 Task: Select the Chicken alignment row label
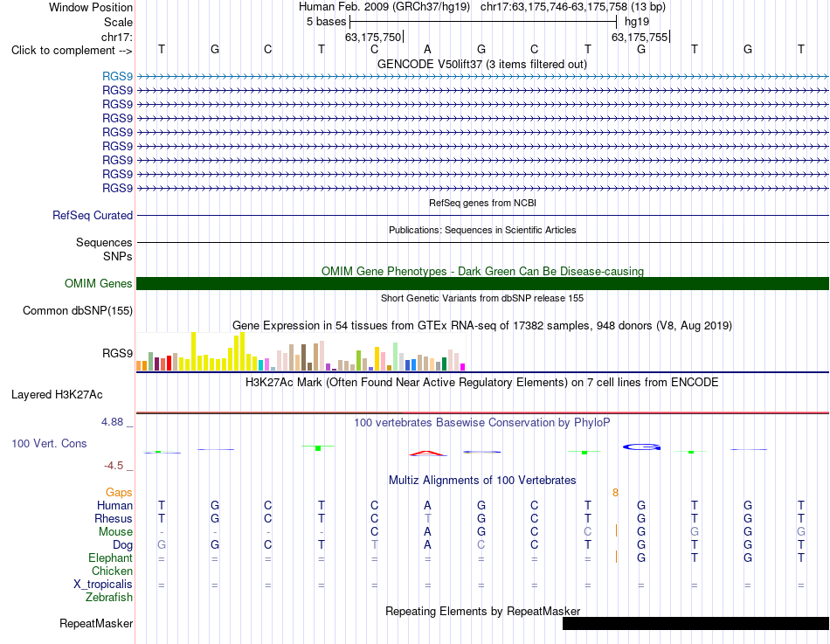112,571
